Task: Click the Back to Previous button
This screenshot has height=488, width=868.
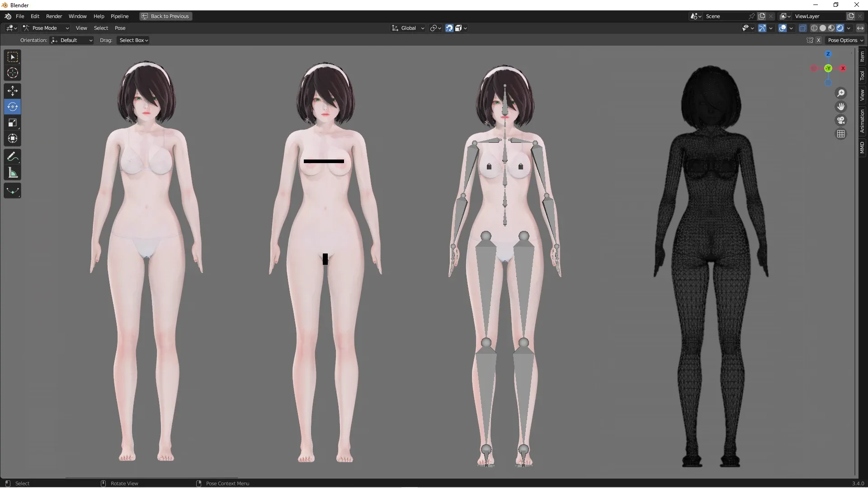Action: tap(165, 16)
